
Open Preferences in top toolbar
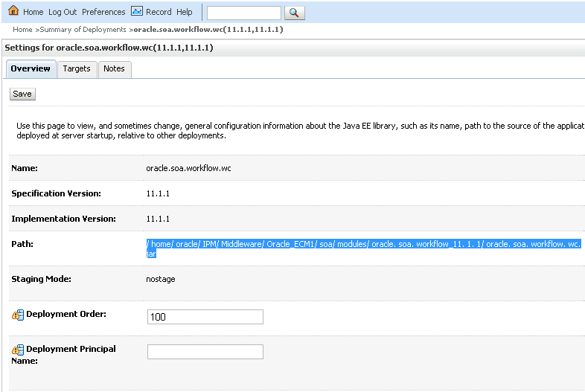[x=103, y=12]
